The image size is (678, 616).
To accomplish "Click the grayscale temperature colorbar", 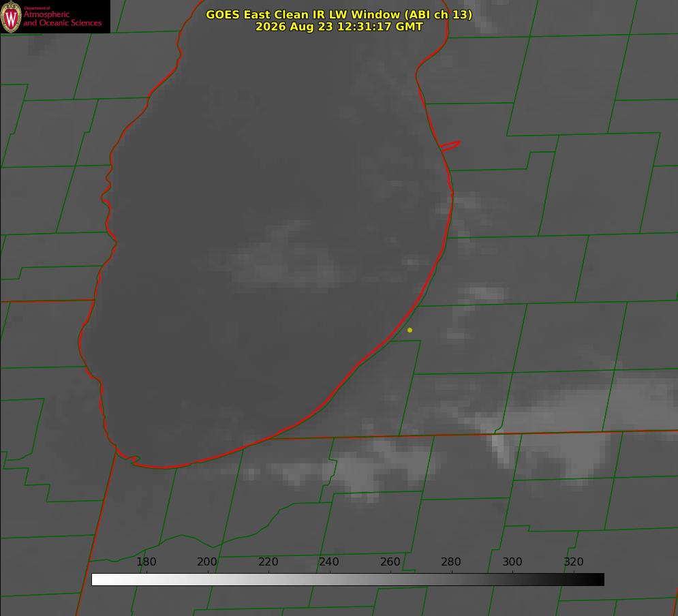I will click(348, 579).
